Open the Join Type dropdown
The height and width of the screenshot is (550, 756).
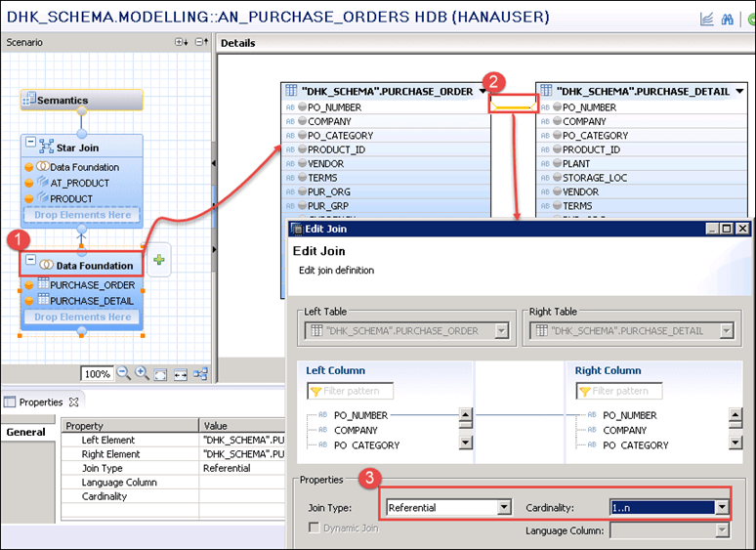coord(504,507)
